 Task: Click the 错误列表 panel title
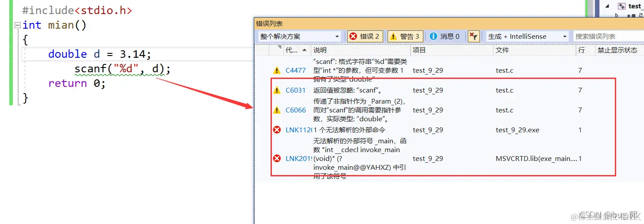(269, 24)
